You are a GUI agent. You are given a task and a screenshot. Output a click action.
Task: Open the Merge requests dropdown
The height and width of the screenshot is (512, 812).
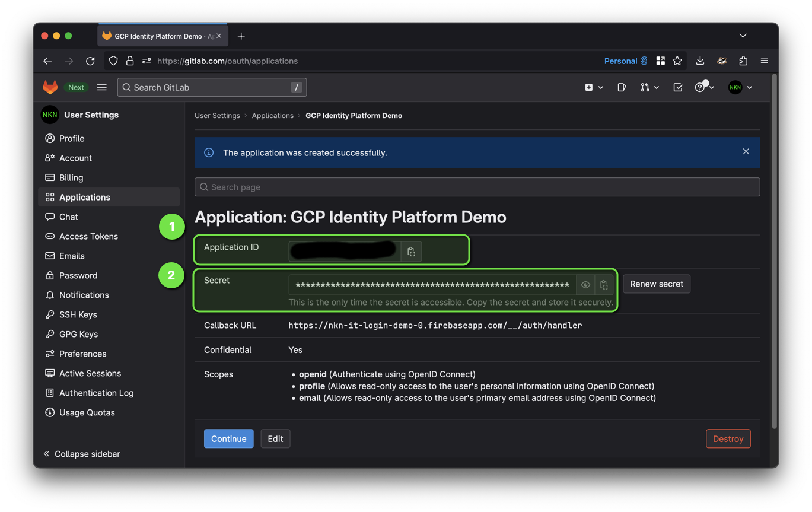[x=649, y=87]
